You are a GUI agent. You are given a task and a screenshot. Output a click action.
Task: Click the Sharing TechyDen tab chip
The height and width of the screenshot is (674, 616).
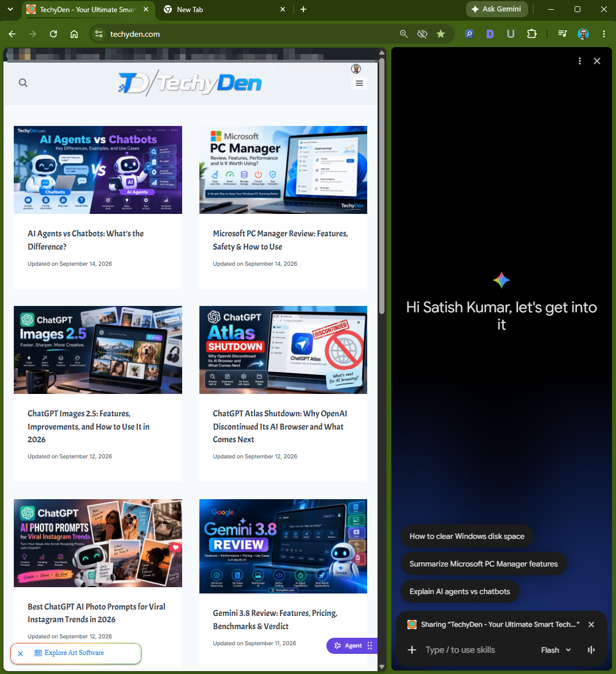(x=494, y=625)
